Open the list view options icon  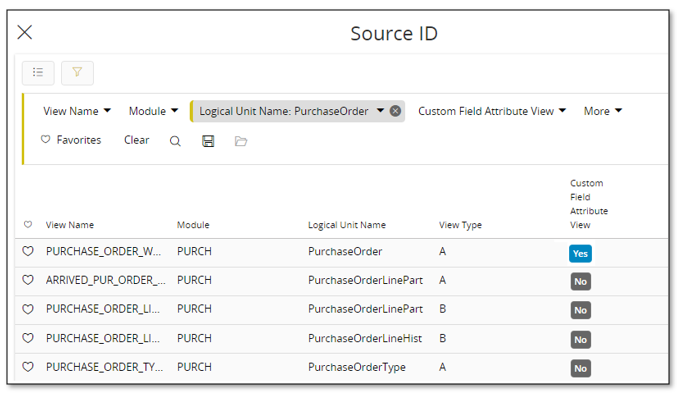click(x=38, y=73)
